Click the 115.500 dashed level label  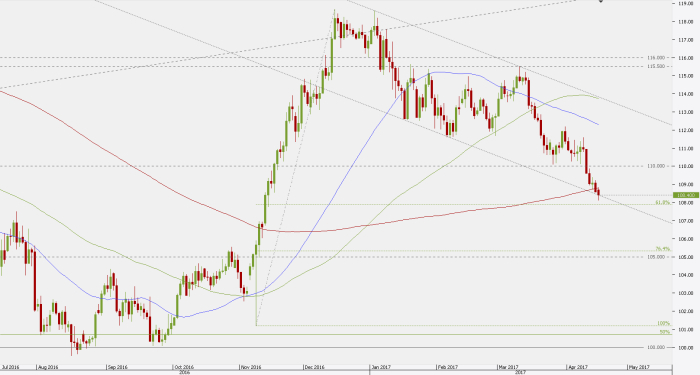point(656,66)
